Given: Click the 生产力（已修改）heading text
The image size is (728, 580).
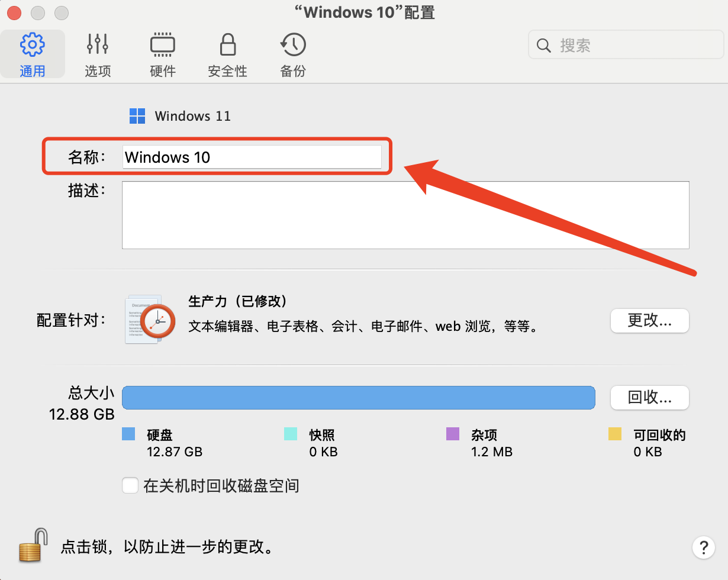Looking at the screenshot, I should (238, 301).
